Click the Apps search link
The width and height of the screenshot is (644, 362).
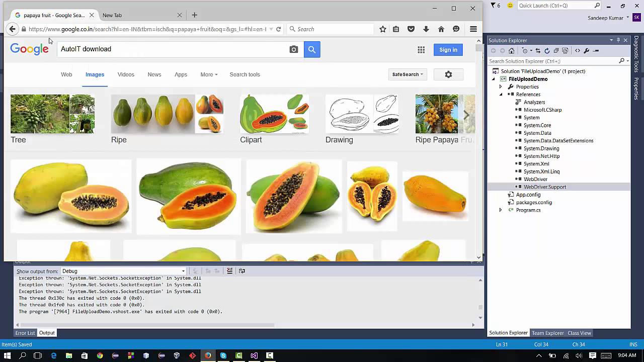181,74
